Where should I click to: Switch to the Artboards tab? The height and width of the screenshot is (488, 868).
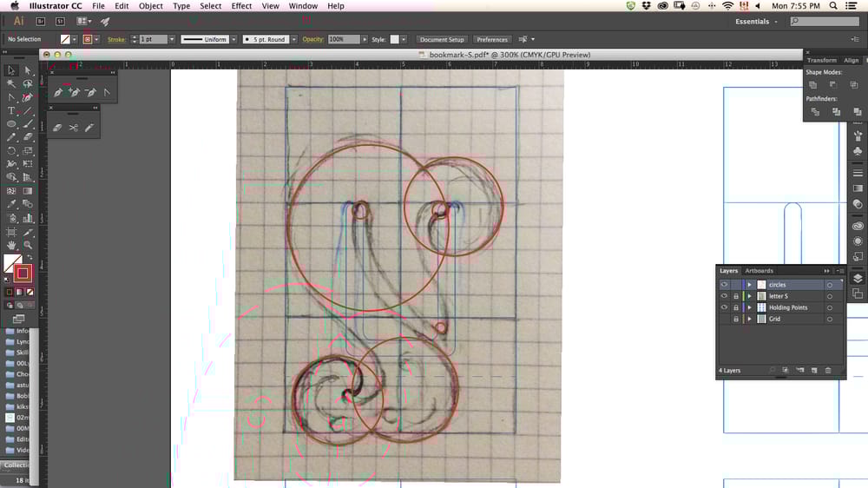(x=759, y=271)
